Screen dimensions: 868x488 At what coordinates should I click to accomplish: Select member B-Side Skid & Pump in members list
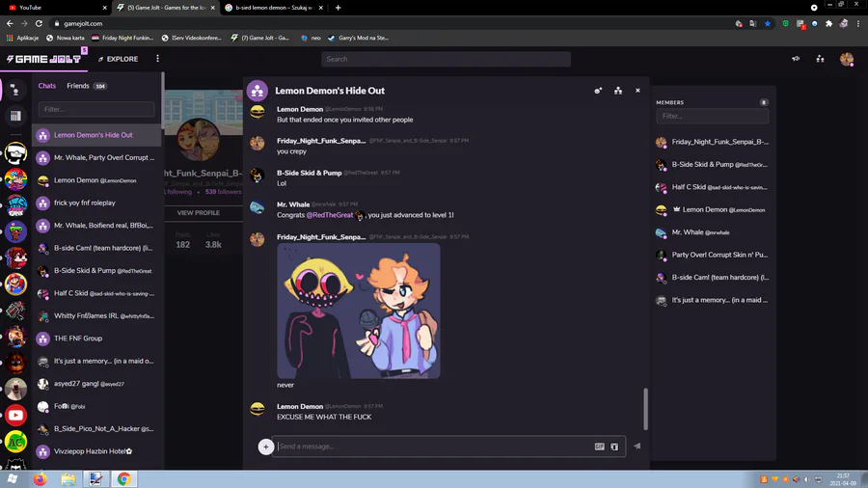(x=713, y=165)
